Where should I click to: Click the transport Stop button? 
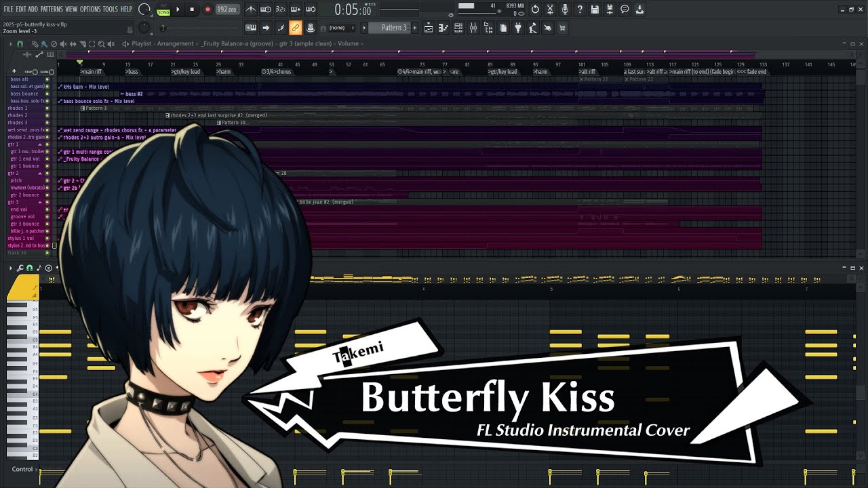click(x=193, y=9)
